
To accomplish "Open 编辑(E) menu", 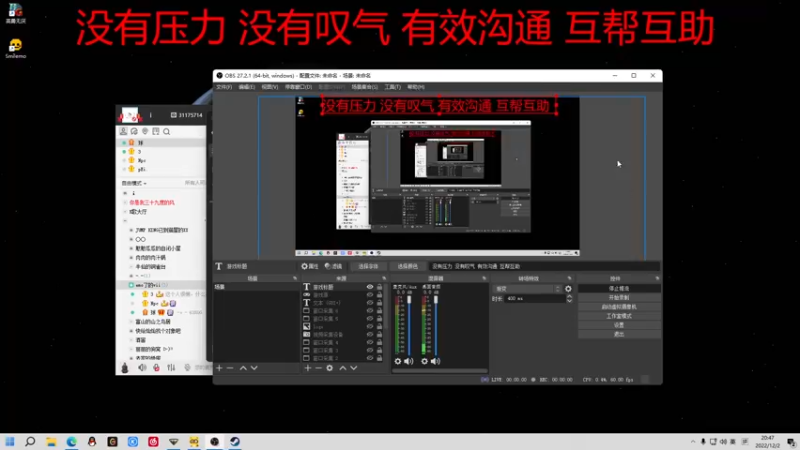I will 246,87.
